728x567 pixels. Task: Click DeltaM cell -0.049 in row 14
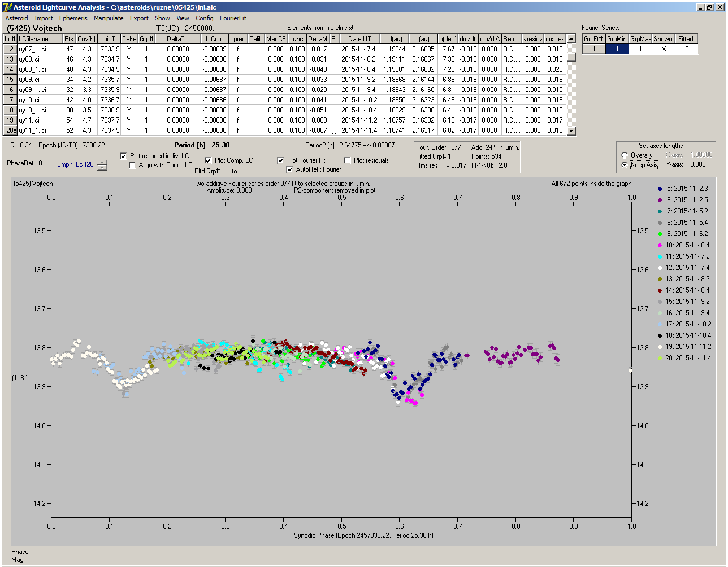point(319,69)
